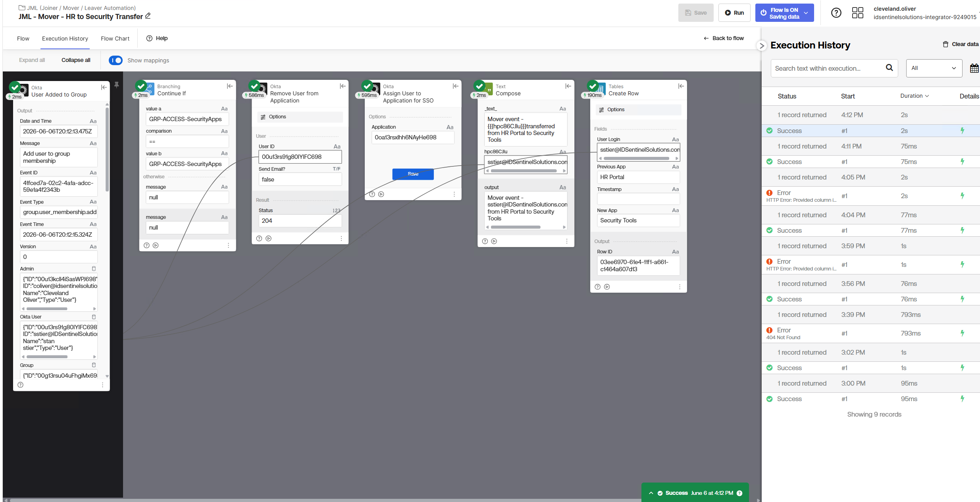Click the Run button
The width and height of the screenshot is (980, 502).
point(734,13)
